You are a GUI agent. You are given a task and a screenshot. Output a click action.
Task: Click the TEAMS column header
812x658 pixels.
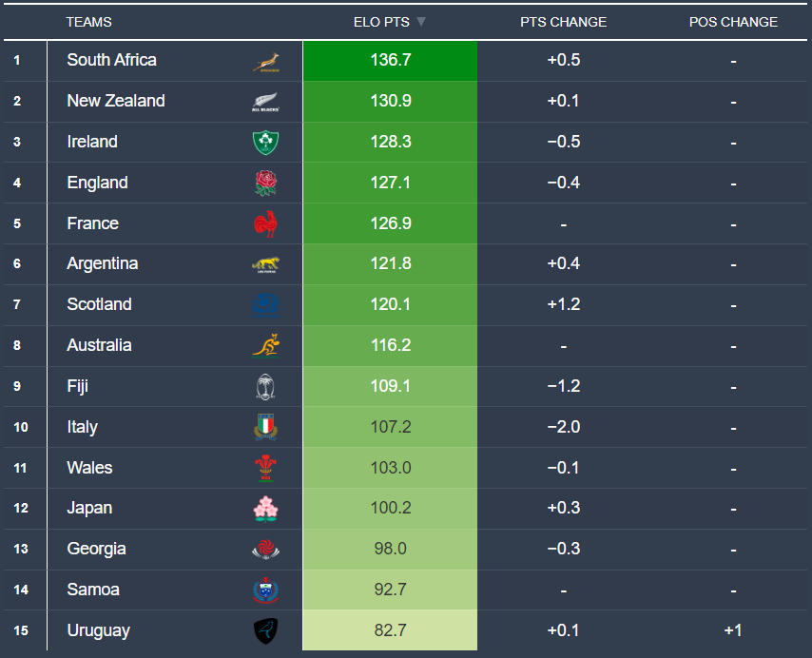tap(88, 22)
